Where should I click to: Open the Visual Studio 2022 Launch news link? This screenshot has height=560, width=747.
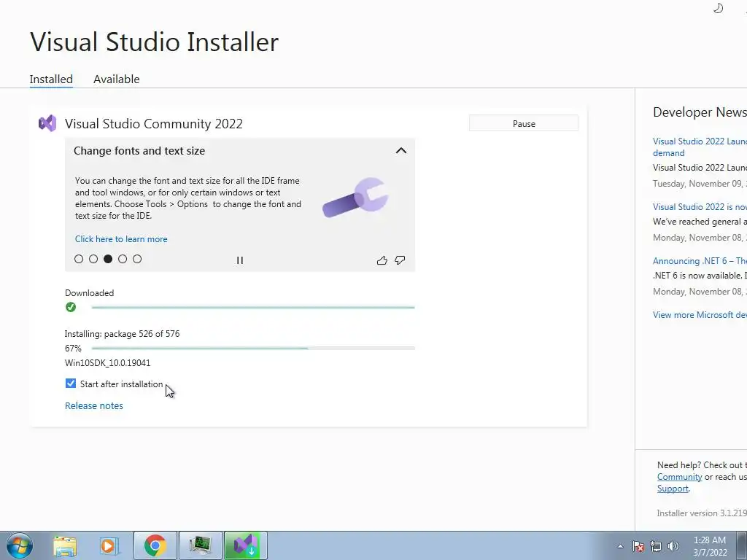coord(700,147)
